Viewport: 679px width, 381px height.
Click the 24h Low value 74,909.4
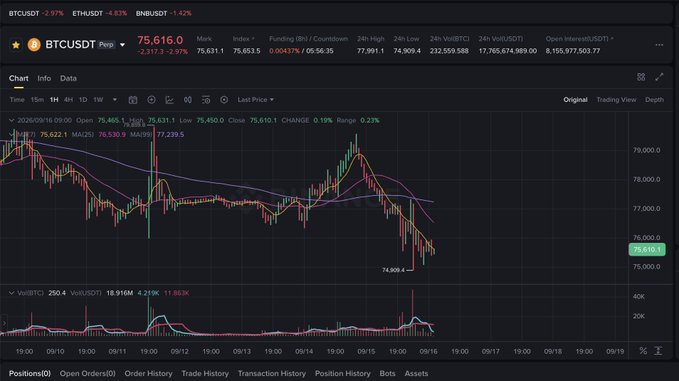click(407, 51)
